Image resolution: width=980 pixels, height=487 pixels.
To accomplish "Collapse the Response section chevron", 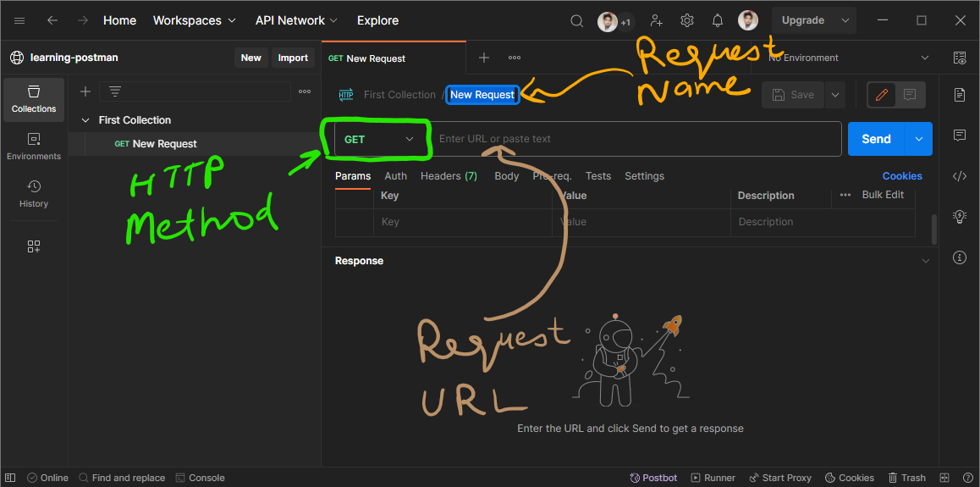I will 925,261.
